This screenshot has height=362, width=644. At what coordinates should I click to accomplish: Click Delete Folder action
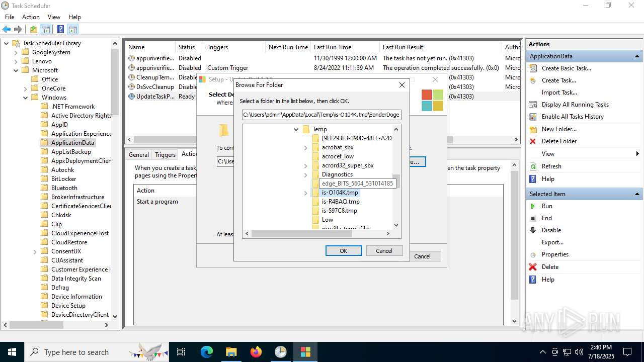[x=559, y=141]
